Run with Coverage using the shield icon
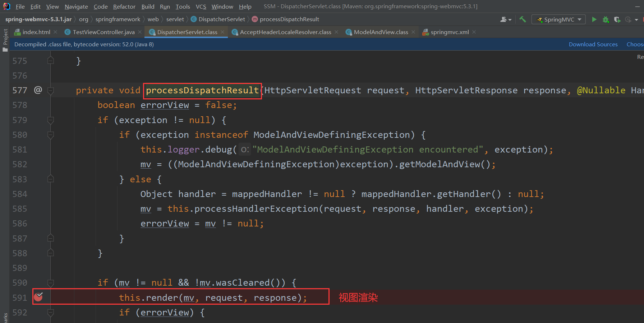This screenshot has height=323, width=644. click(x=617, y=19)
